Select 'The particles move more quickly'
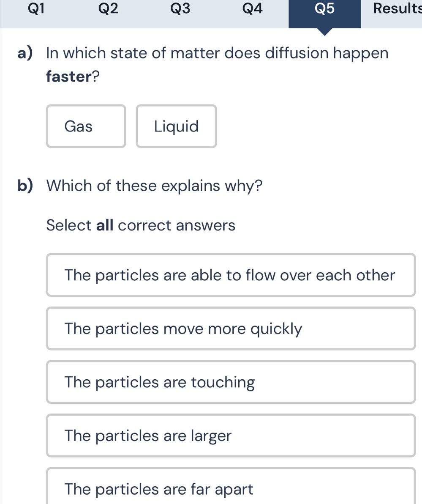 tap(231, 329)
